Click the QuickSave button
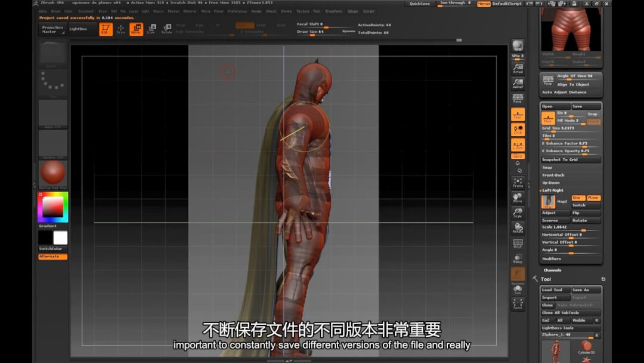This screenshot has width=644, height=363. [x=420, y=4]
